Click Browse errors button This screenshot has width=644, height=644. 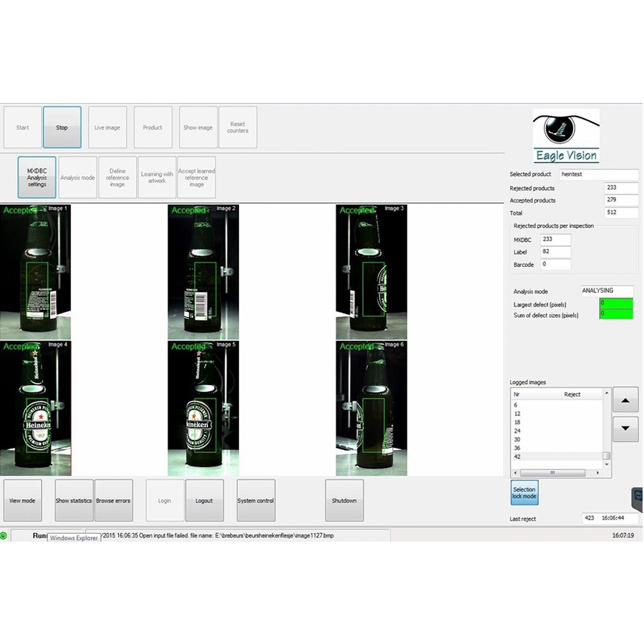[x=113, y=500]
